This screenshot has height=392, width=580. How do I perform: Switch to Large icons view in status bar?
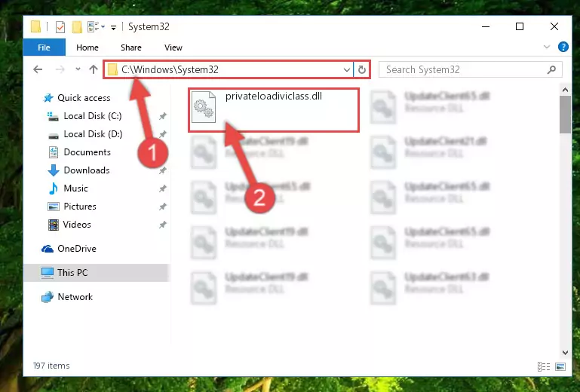[560, 366]
